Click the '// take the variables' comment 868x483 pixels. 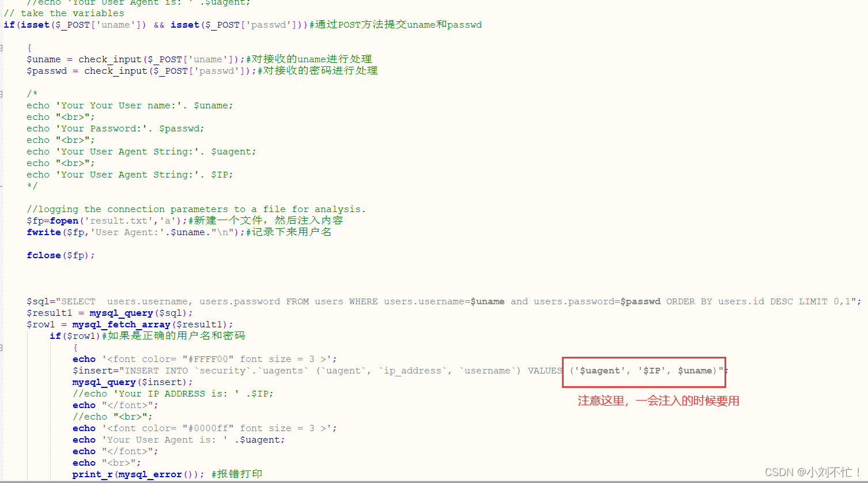click(x=64, y=13)
